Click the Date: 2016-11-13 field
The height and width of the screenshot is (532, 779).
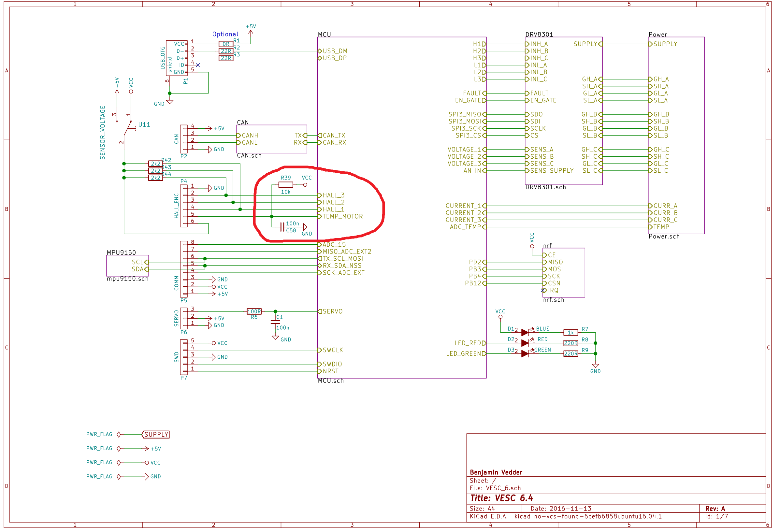click(561, 509)
